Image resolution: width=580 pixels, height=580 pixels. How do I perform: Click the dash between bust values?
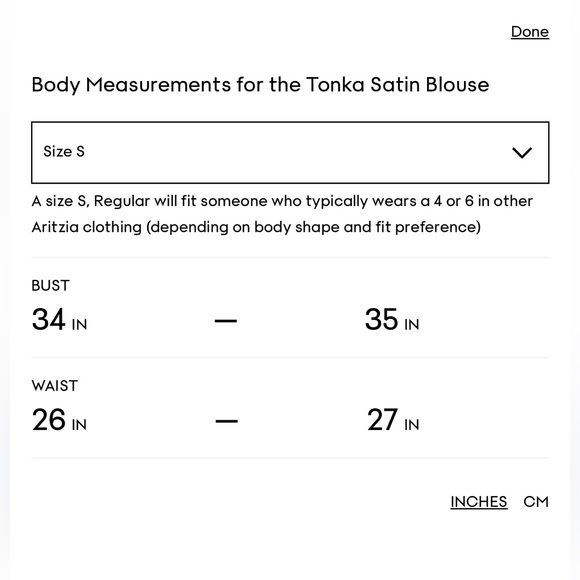pos(226,321)
